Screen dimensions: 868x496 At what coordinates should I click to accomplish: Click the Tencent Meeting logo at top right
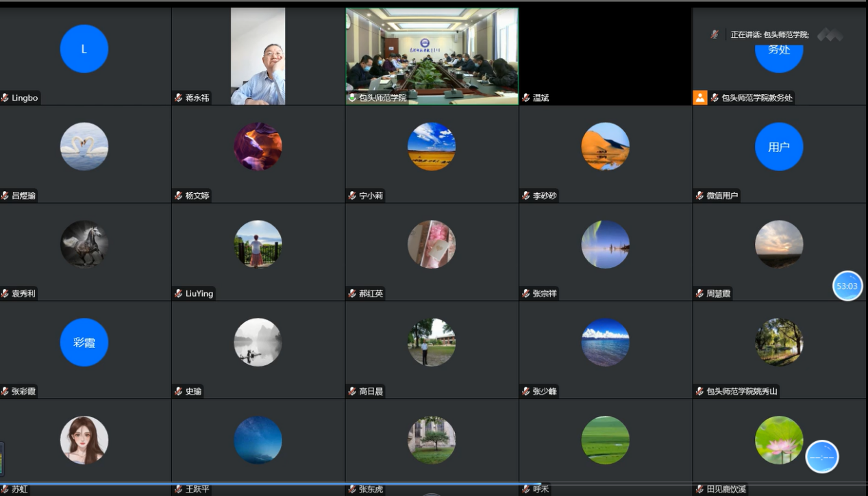click(830, 34)
